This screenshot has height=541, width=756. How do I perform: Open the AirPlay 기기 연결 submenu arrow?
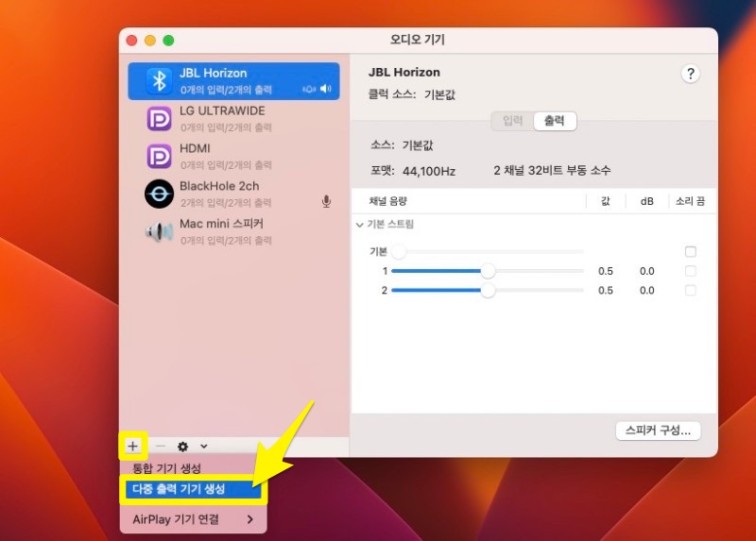click(249, 519)
